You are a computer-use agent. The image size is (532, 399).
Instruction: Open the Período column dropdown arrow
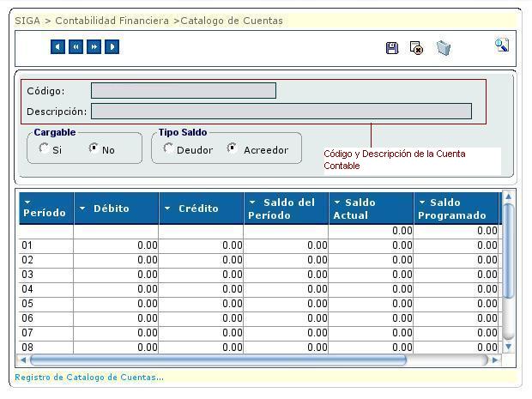point(27,203)
